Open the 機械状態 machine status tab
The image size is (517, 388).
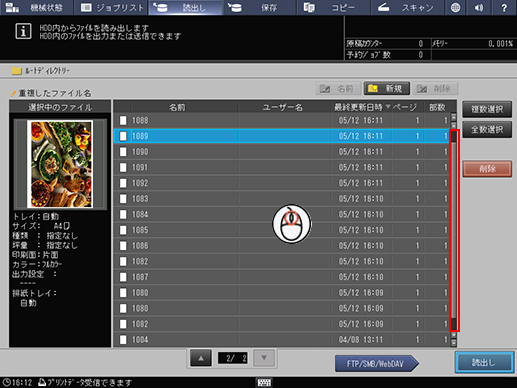pos(36,7)
